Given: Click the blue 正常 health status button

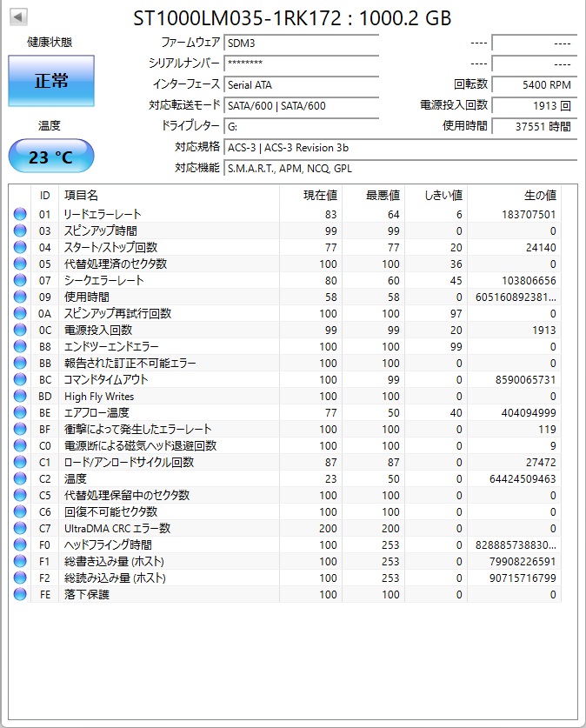Looking at the screenshot, I should (x=51, y=81).
